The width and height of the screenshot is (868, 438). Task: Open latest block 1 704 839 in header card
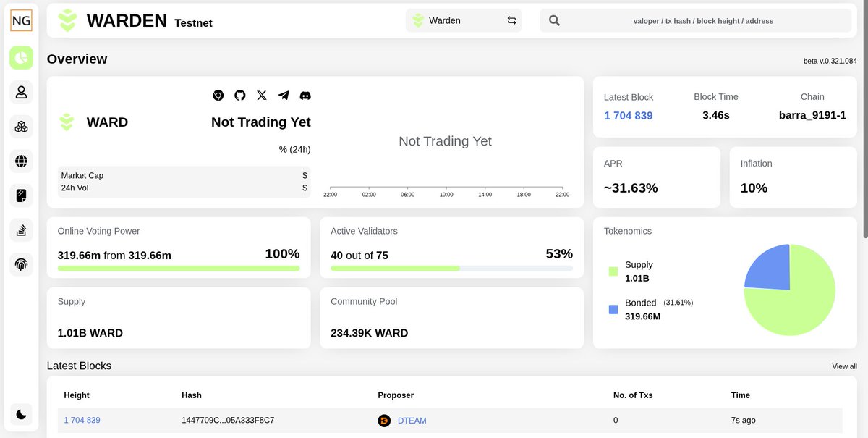[629, 115]
